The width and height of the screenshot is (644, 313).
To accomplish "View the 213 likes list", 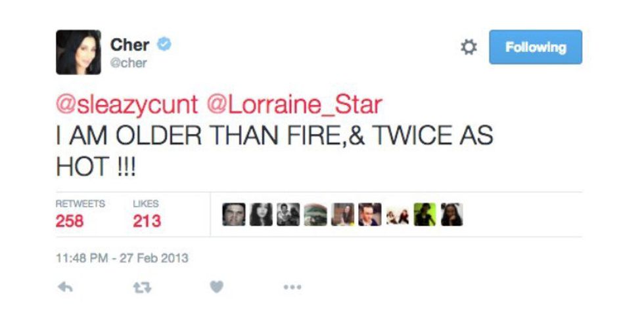I will click(x=147, y=220).
